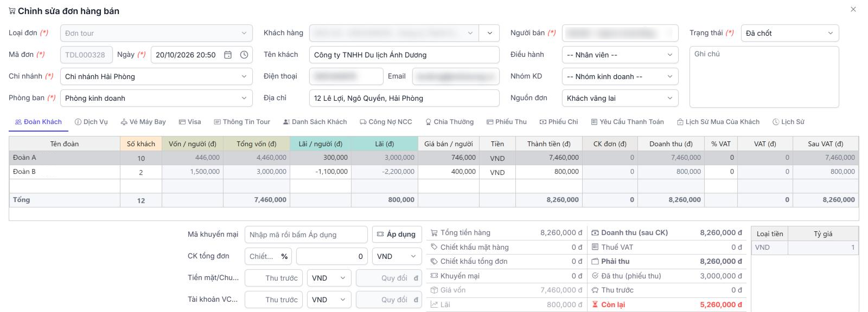Open the time picker clock icon
The height and width of the screenshot is (312, 868).
(x=244, y=55)
